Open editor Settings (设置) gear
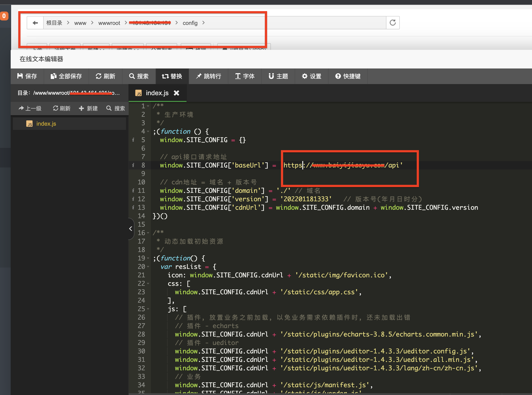Image resolution: width=532 pixels, height=395 pixels. [305, 76]
